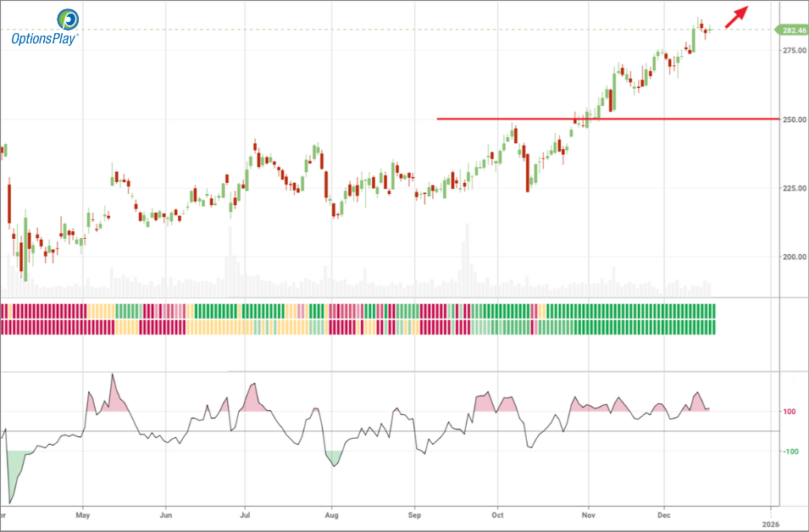Click the OptionsPlay logo icon

click(x=68, y=19)
